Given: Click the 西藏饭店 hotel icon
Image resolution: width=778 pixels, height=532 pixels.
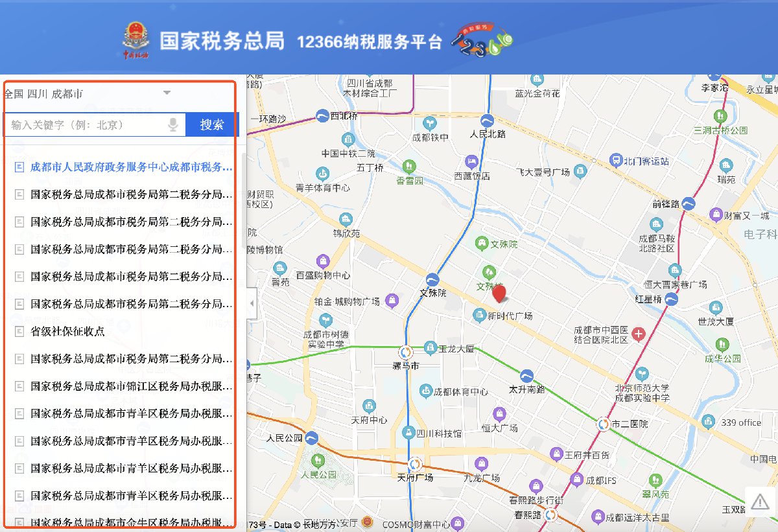Looking at the screenshot, I should [471, 161].
